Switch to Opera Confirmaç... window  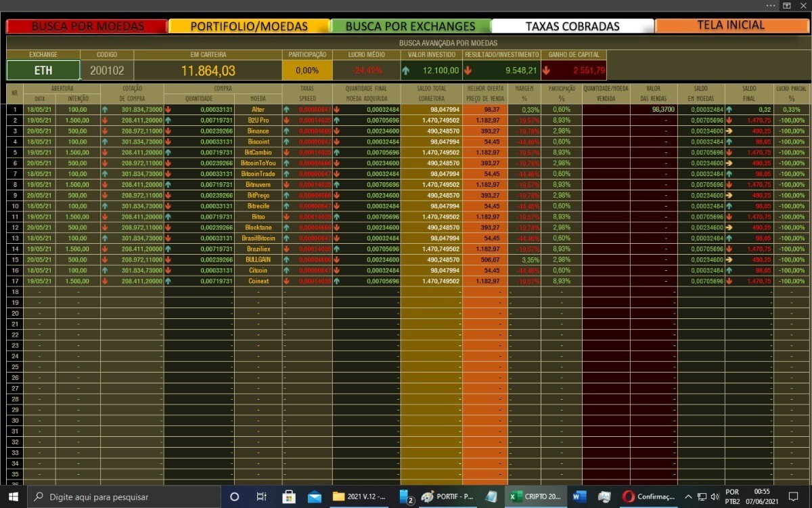point(648,496)
